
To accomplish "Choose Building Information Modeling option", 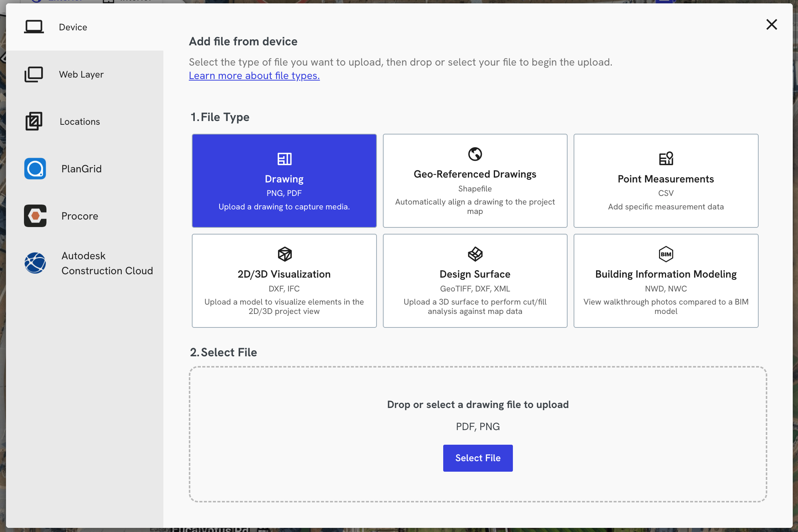I will pyautogui.click(x=666, y=281).
